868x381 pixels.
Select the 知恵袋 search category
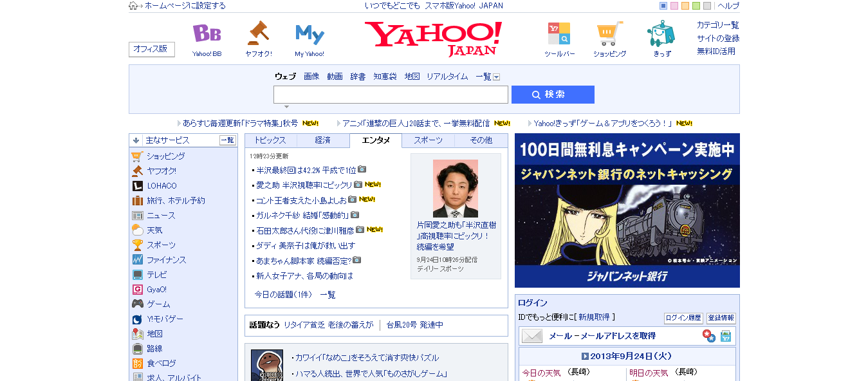(x=385, y=77)
